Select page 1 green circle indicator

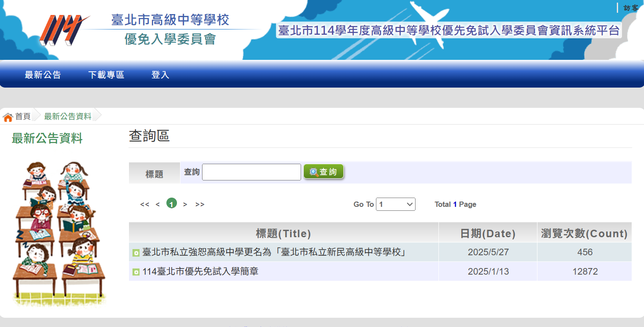(172, 204)
